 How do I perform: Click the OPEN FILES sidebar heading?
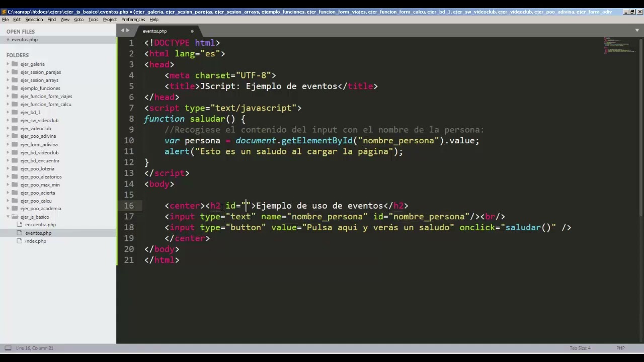pyautogui.click(x=21, y=32)
